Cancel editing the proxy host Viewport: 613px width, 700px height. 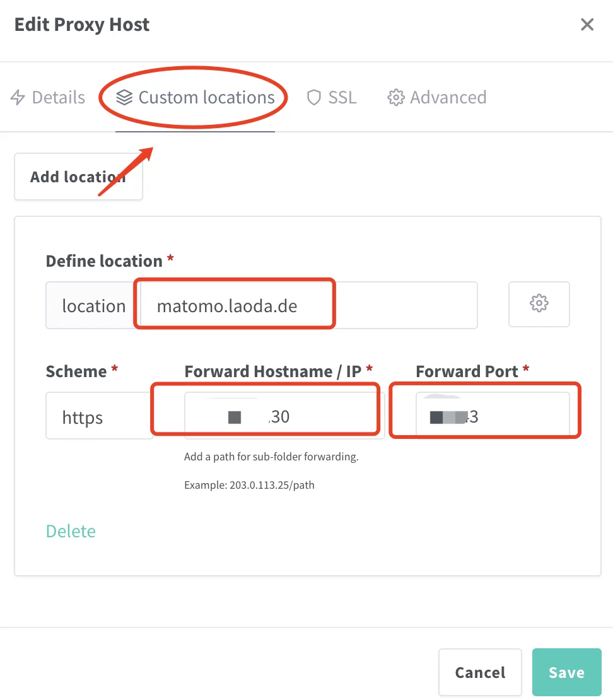(480, 672)
